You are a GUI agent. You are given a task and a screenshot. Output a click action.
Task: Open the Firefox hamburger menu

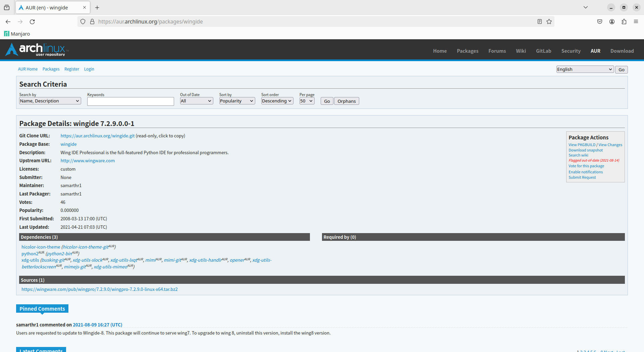coord(636,22)
